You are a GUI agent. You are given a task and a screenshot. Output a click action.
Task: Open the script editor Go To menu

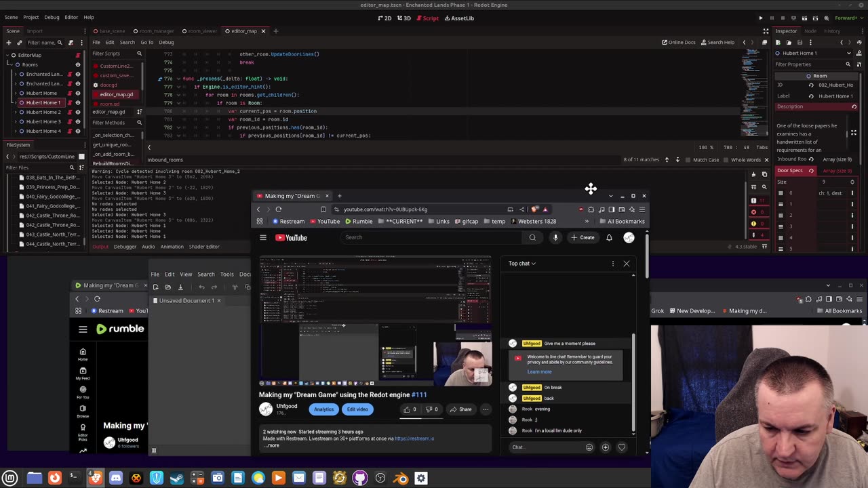(146, 42)
